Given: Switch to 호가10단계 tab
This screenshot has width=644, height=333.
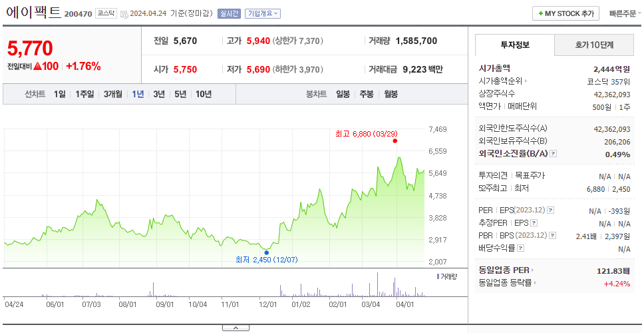Looking at the screenshot, I should point(594,45).
